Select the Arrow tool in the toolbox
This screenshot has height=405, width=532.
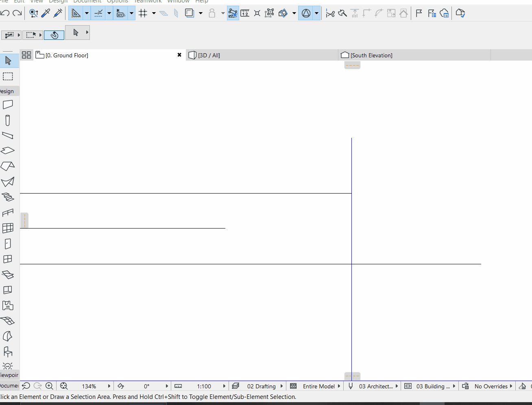(8, 61)
